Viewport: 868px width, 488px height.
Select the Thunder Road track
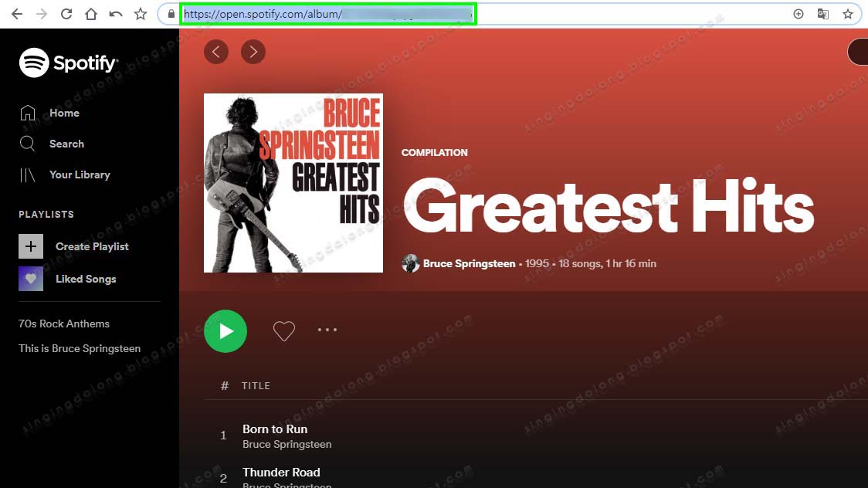click(281, 472)
